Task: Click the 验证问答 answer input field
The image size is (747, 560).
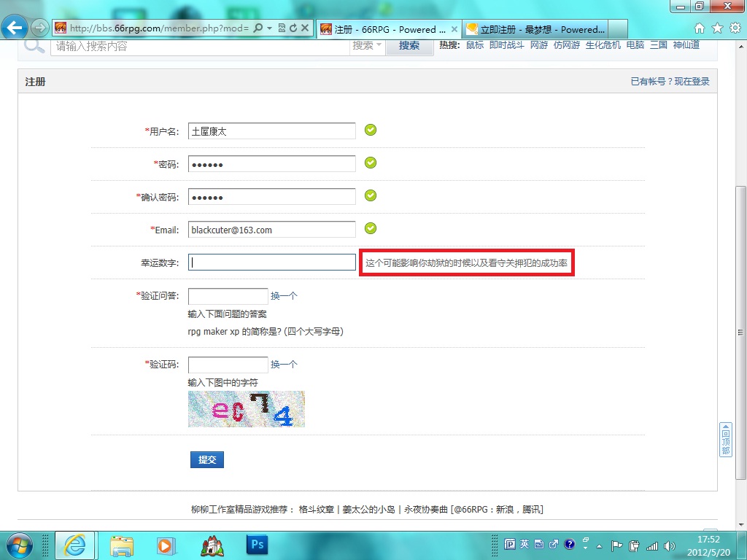Action: 228,296
